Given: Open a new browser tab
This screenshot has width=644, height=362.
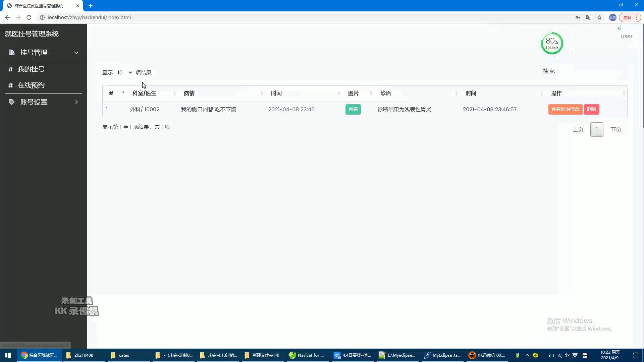Looking at the screenshot, I should pyautogui.click(x=91, y=6).
